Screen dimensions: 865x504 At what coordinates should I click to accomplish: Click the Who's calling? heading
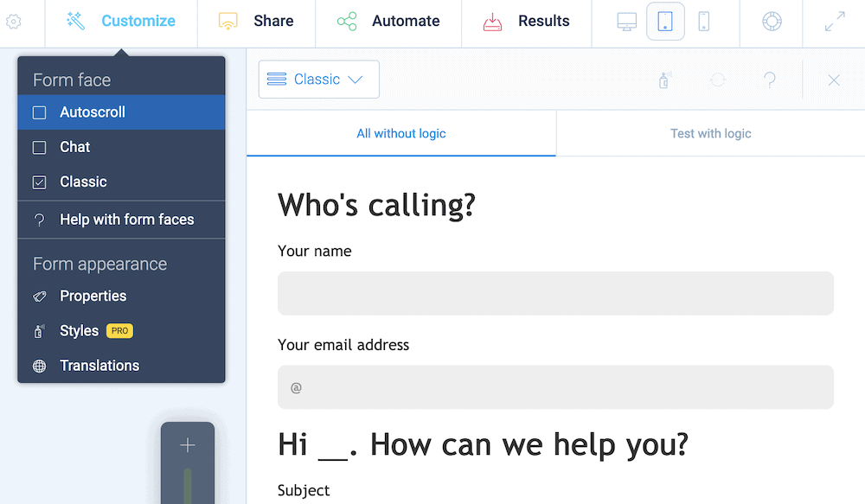point(376,205)
